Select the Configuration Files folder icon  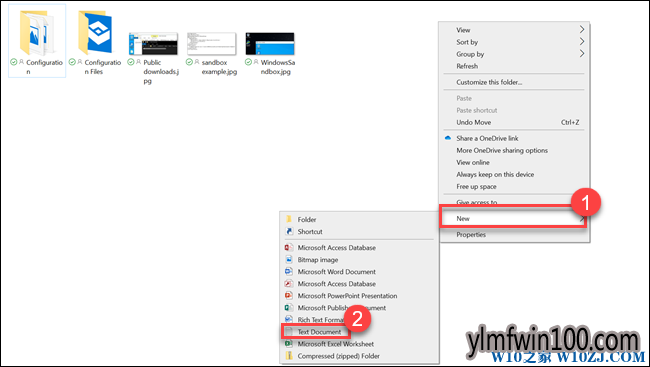click(x=95, y=33)
